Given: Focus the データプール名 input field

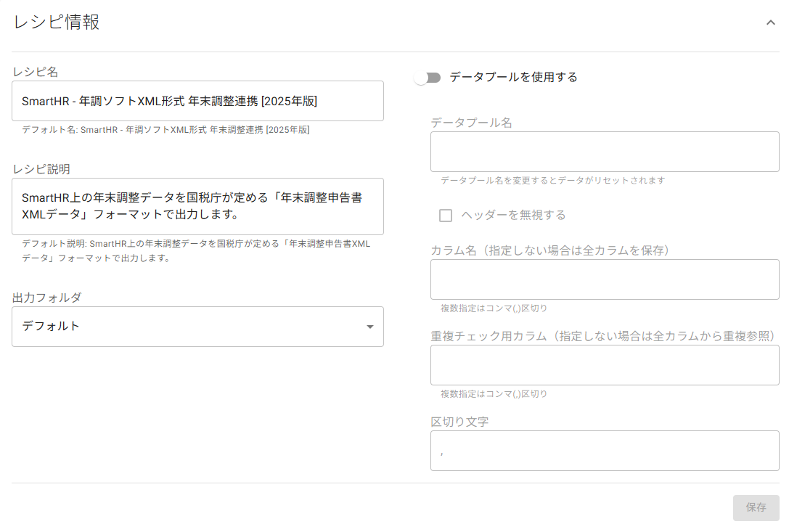Looking at the screenshot, I should coord(605,152).
